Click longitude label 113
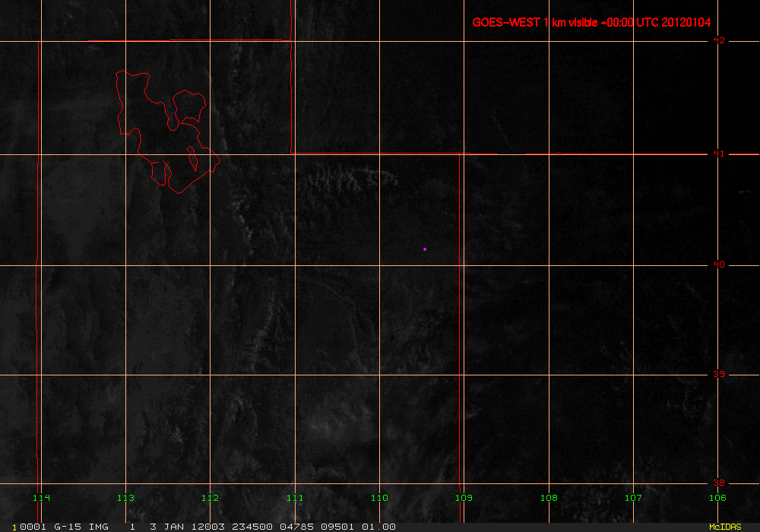 [x=125, y=498]
